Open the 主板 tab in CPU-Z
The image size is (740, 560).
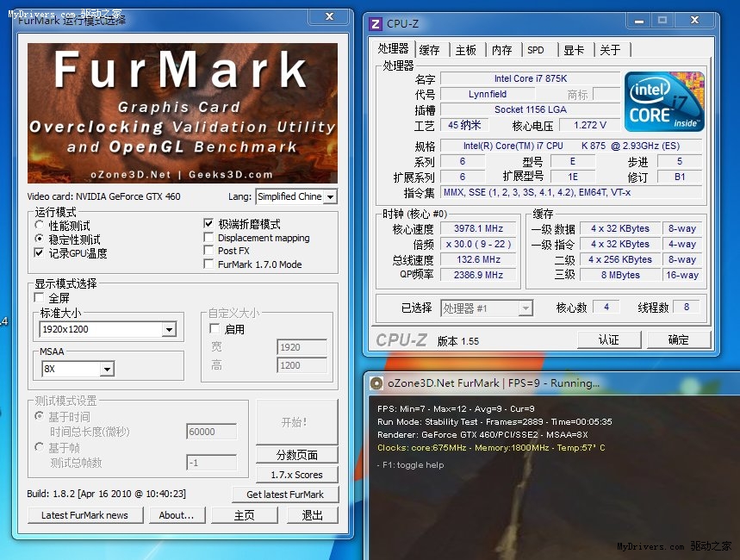pyautogui.click(x=466, y=50)
